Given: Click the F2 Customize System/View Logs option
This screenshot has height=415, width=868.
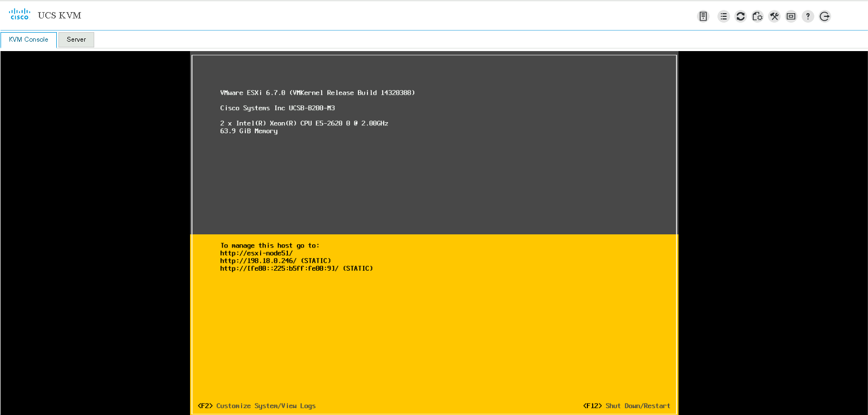Looking at the screenshot, I should coord(256,406).
